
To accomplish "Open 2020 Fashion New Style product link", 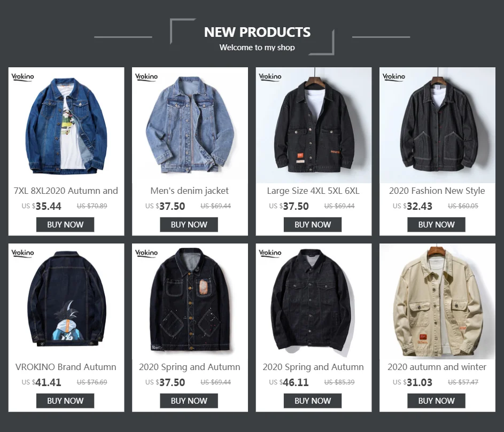I will [437, 191].
